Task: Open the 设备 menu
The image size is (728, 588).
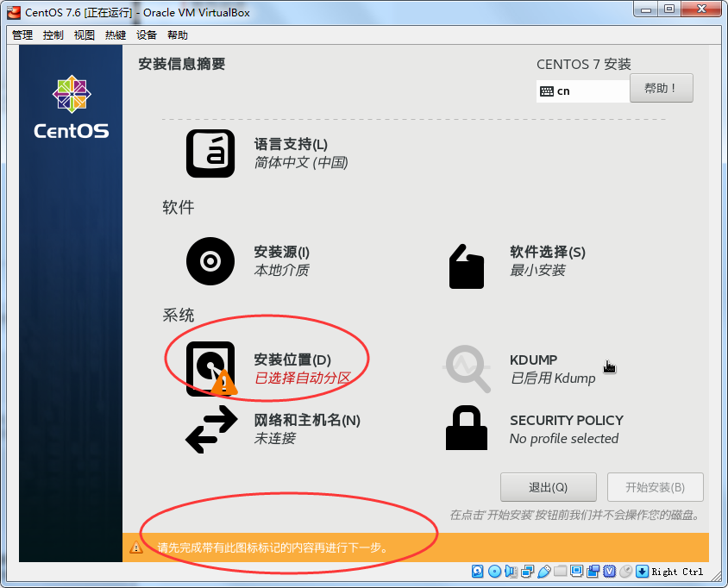Action: click(147, 35)
